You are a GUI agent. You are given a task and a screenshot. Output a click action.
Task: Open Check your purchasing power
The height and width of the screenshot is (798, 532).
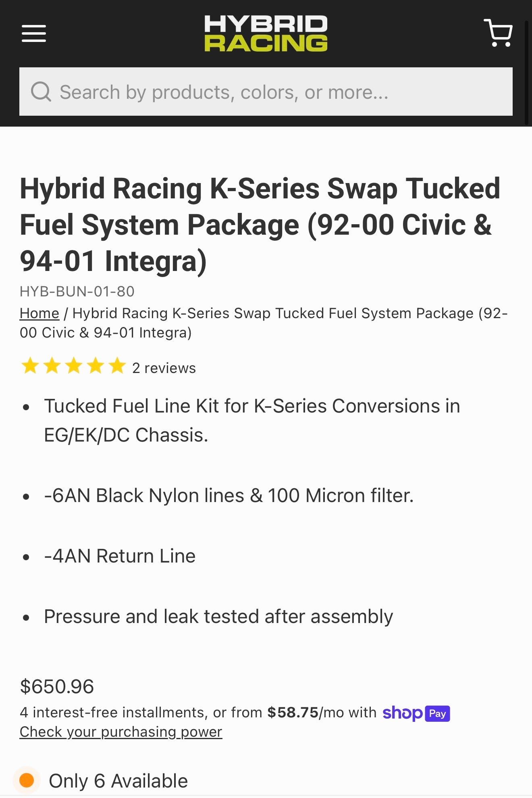(121, 731)
